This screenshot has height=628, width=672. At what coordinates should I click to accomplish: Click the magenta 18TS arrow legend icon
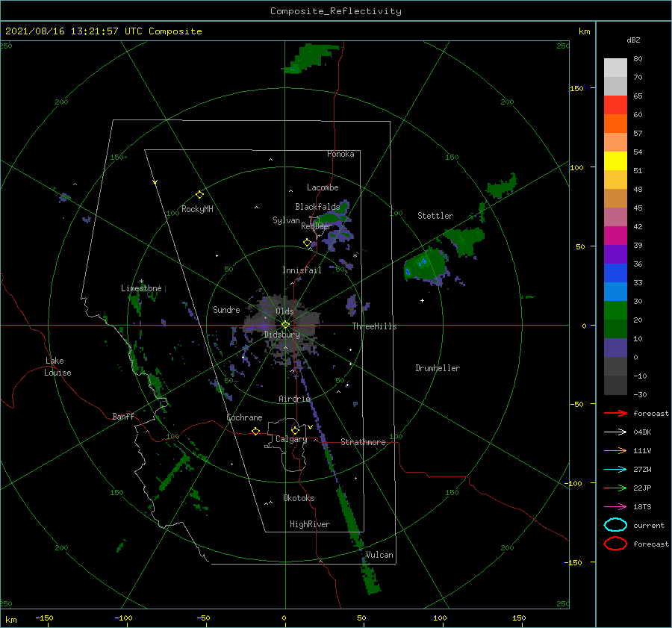tap(615, 507)
